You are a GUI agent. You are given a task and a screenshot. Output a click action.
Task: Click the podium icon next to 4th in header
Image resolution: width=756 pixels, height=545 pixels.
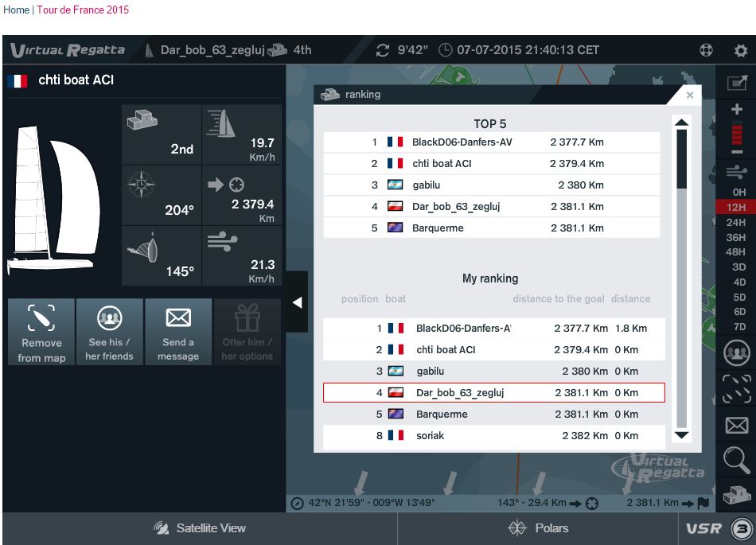click(278, 49)
